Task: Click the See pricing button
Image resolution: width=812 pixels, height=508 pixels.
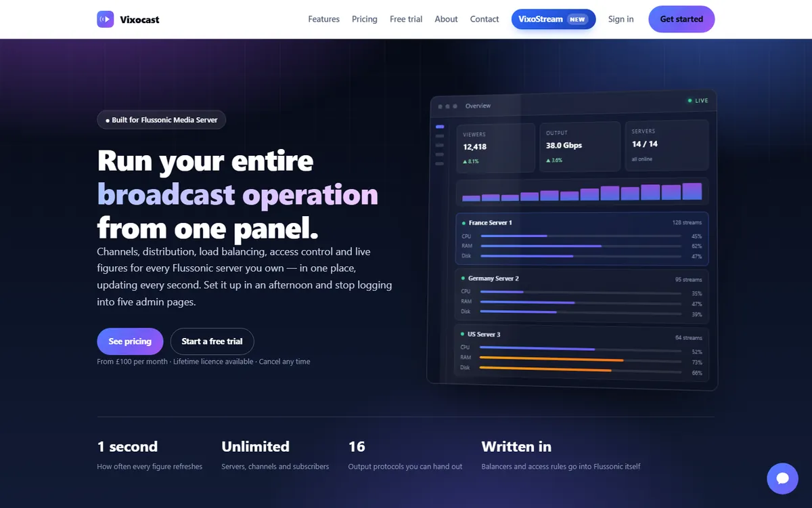Action: click(130, 341)
